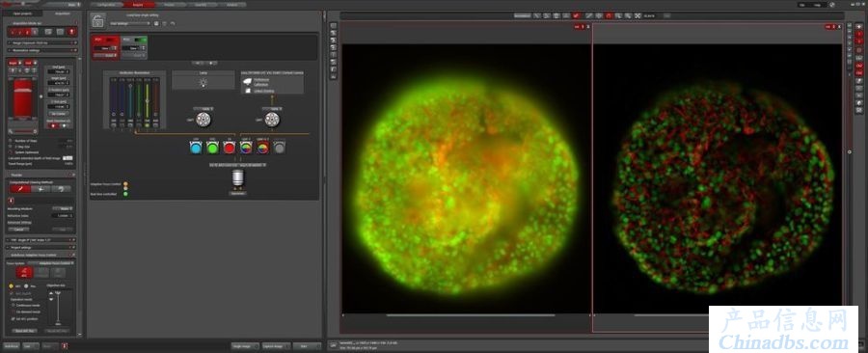
Task: Select the AFC radio button
Action: pos(11,286)
